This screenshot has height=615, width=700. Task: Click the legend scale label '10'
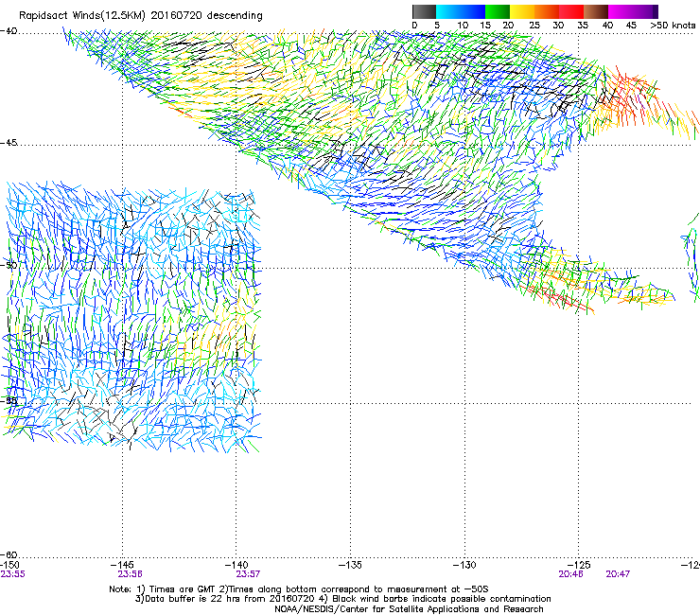[463, 26]
